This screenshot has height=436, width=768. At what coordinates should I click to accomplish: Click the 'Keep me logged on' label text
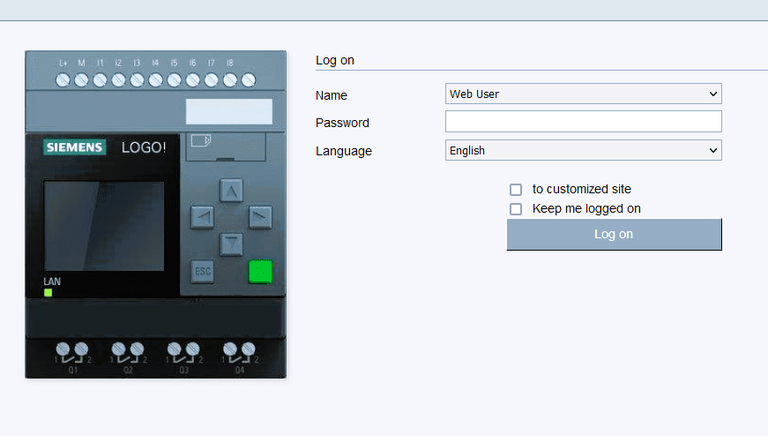586,209
